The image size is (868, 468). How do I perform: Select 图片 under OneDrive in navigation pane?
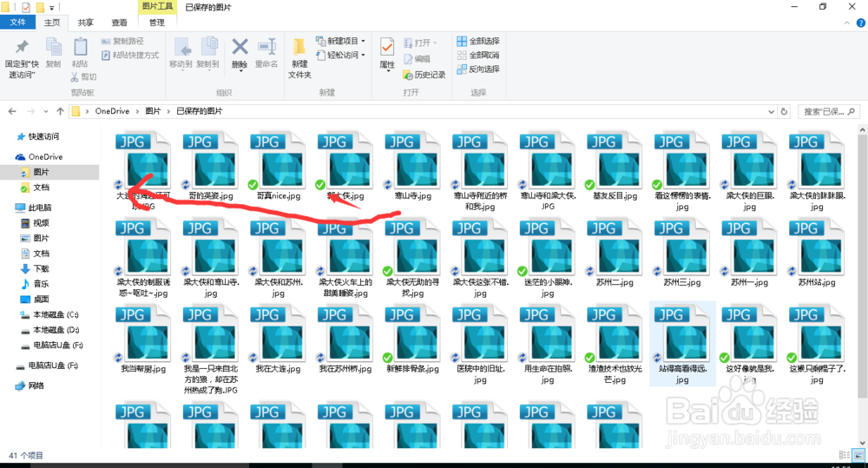point(41,172)
